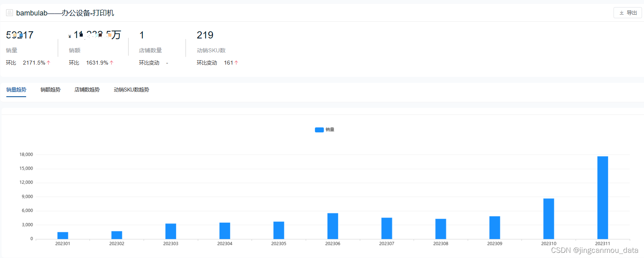Screen dimensions: 644x258
Task: Click the 店铺数量 label
Action: tap(150, 50)
